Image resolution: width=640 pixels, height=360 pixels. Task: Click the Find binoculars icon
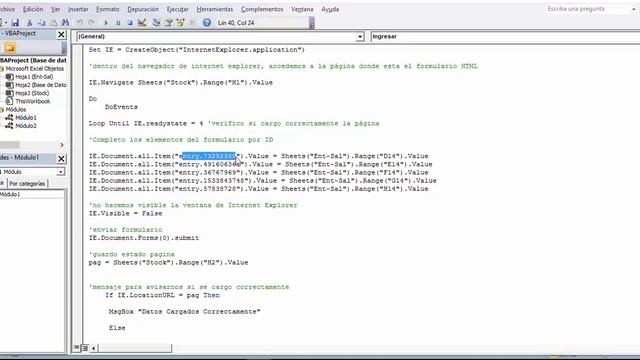pos(65,23)
